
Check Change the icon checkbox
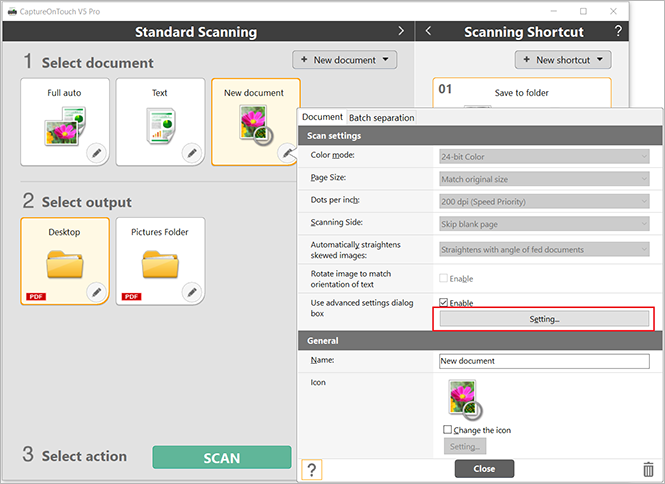coord(447,430)
